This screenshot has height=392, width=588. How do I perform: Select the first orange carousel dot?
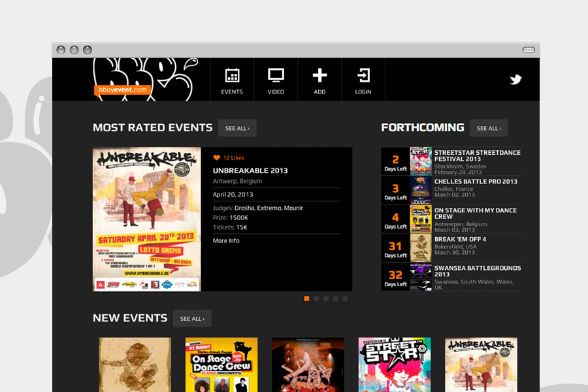click(307, 299)
